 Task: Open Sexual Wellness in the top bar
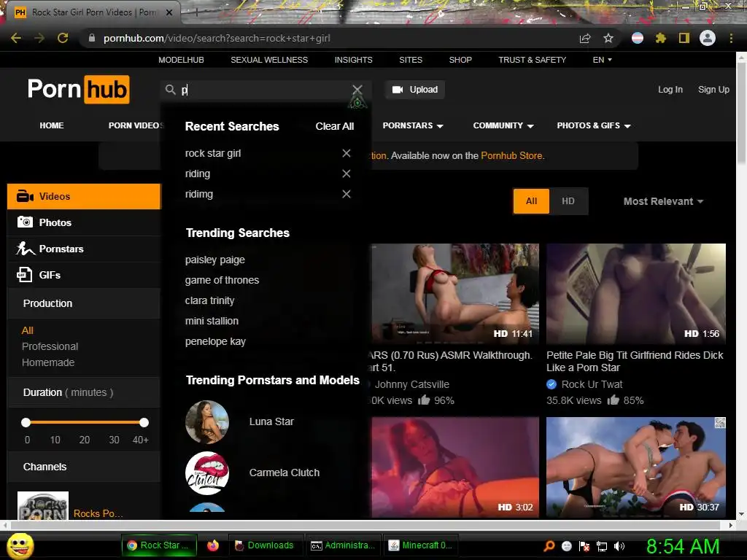pos(269,60)
